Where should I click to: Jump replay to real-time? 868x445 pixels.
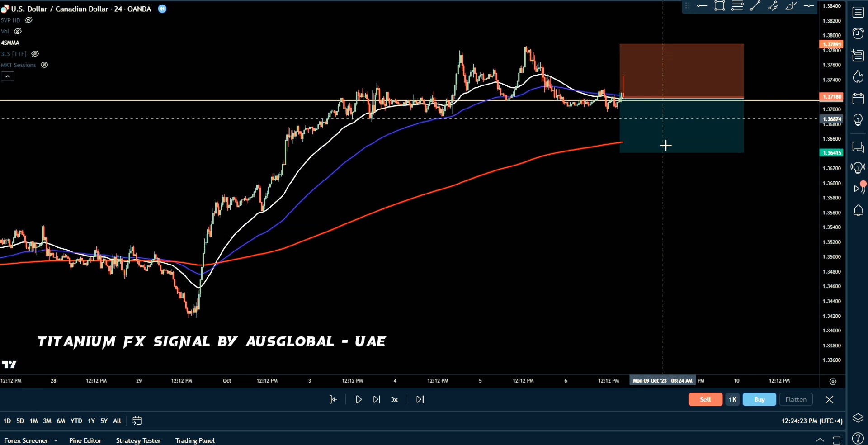click(x=420, y=399)
